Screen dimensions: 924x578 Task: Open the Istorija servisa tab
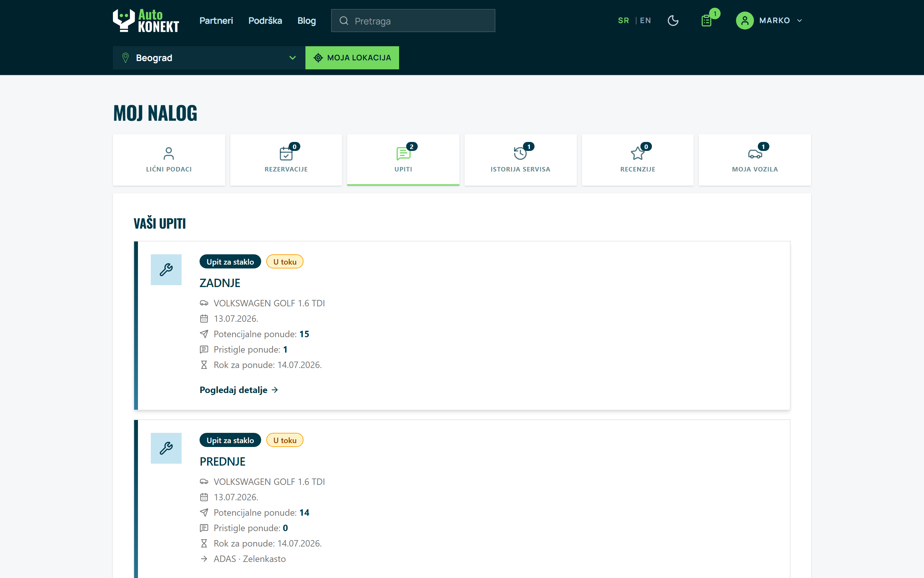click(x=520, y=160)
